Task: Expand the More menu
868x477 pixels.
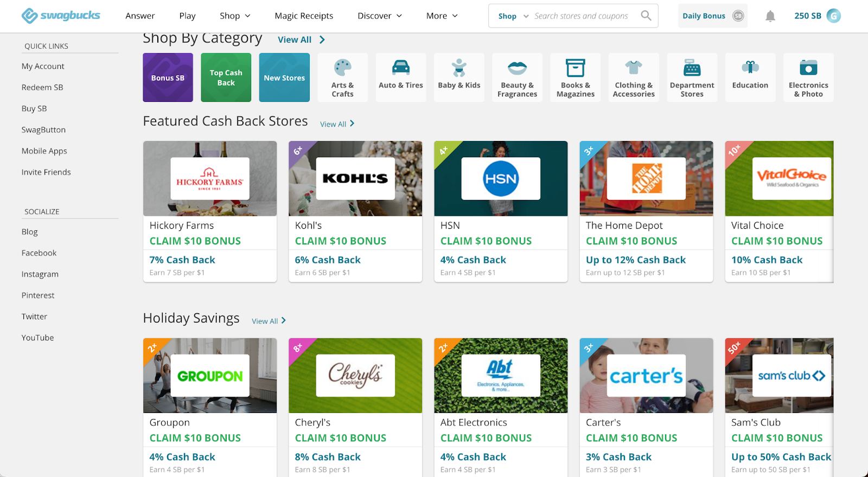Action: tap(442, 16)
